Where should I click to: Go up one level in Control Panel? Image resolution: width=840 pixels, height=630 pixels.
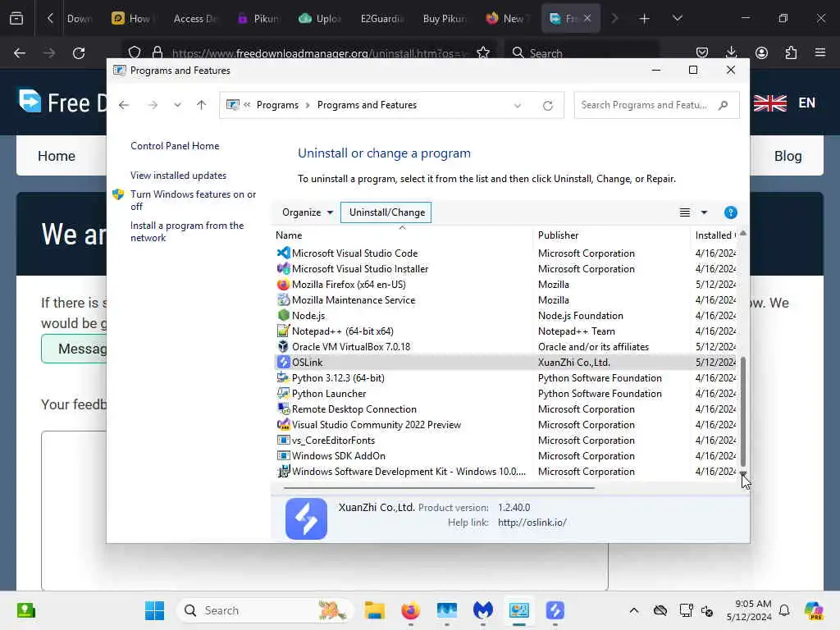202,105
